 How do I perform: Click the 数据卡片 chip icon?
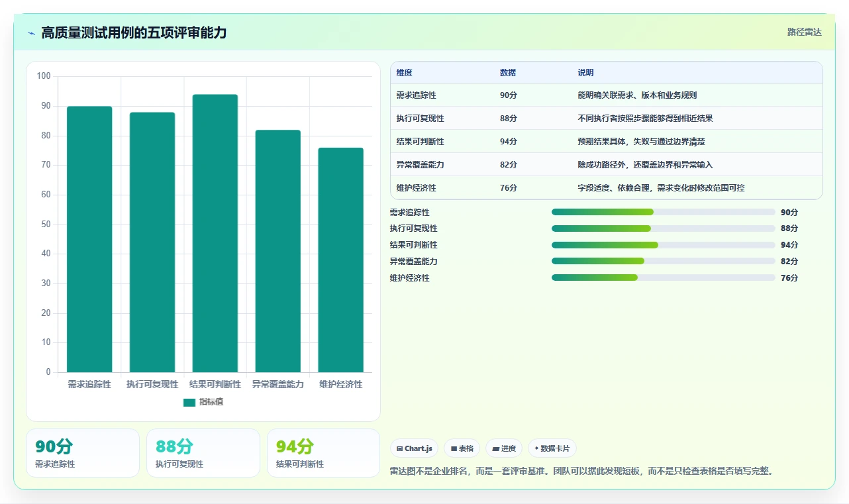pos(536,448)
